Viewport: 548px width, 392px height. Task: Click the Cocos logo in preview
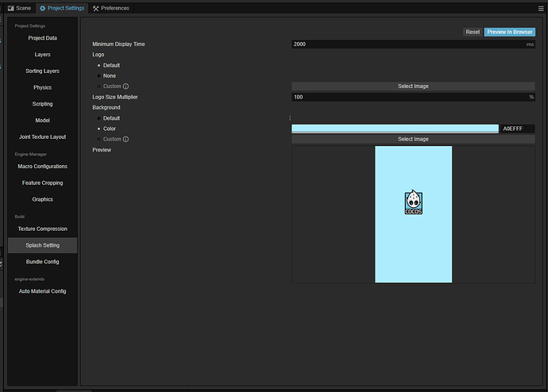(x=414, y=202)
